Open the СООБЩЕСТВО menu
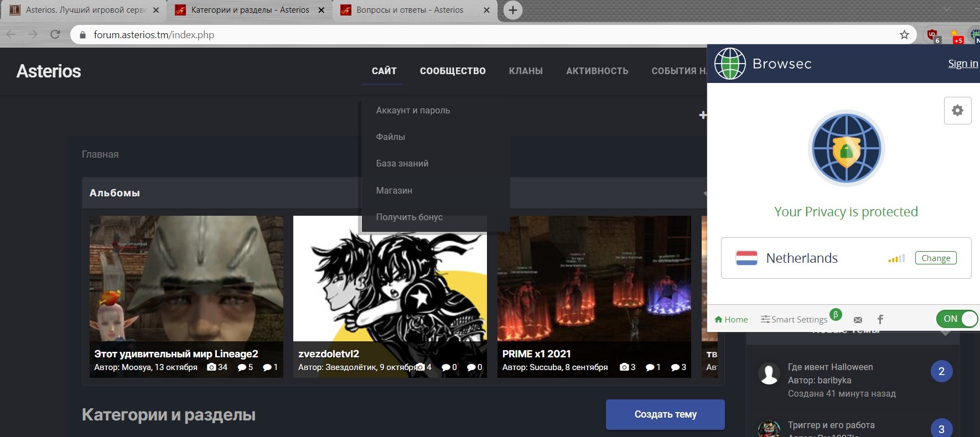Screen dimensions: 980x437 (453, 71)
